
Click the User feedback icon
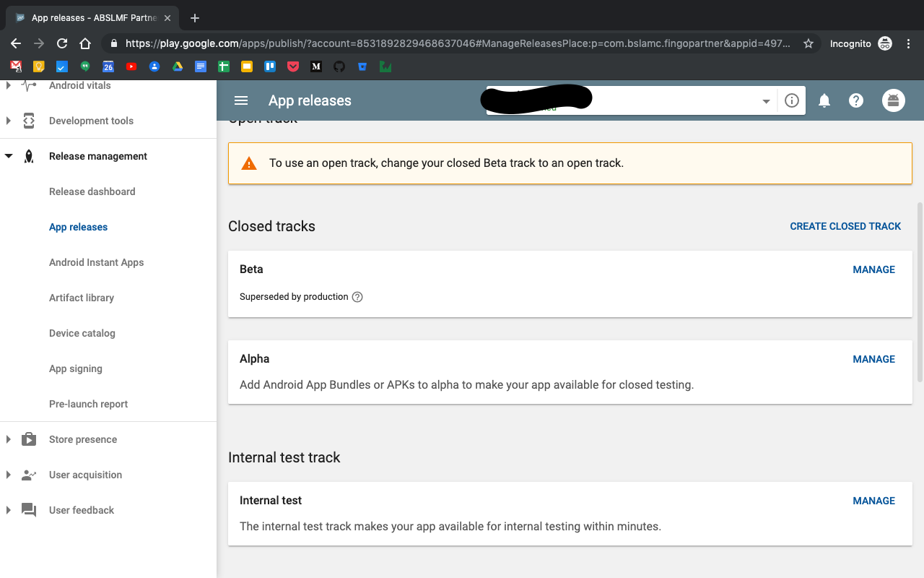pos(29,510)
